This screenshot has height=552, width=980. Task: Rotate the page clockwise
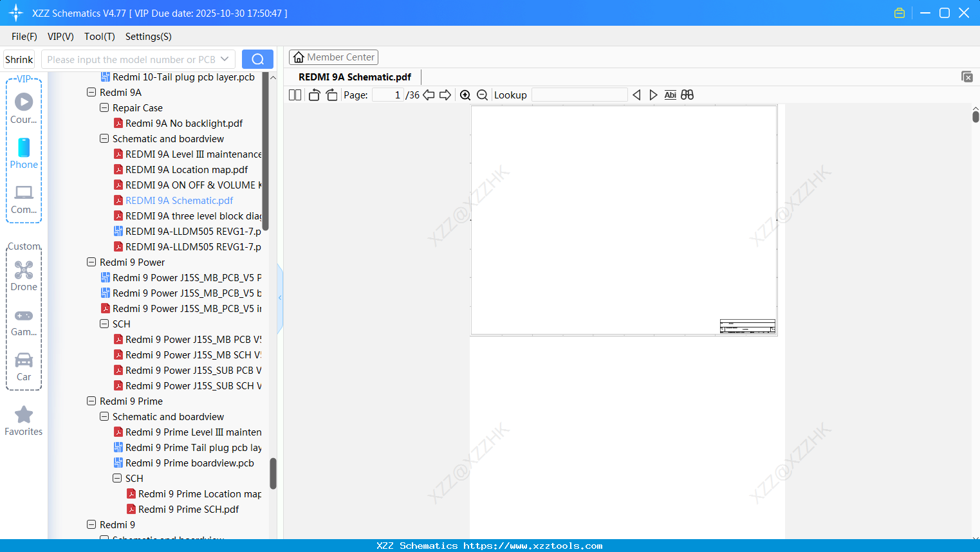tap(331, 95)
